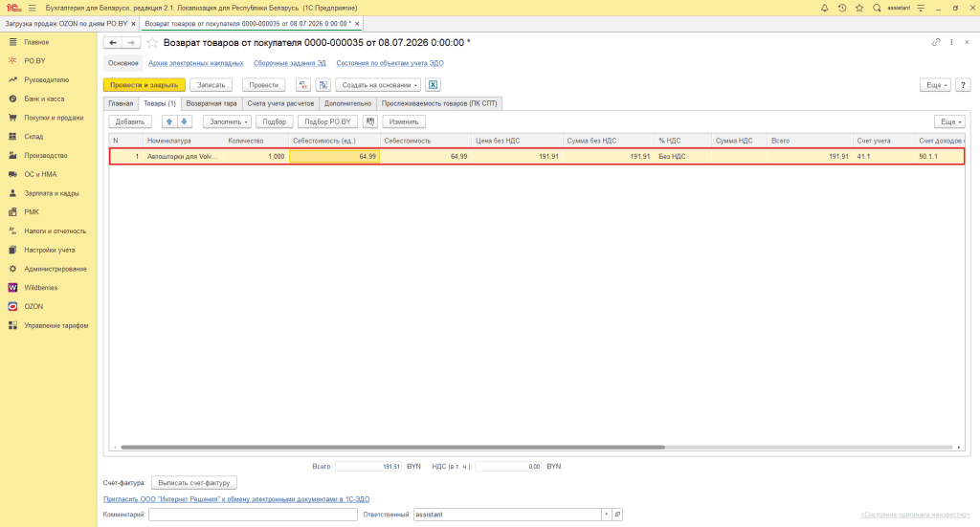Close the Загрузка продаж OZON tab
Screen dimensions: 980x527
pyautogui.click(x=133, y=24)
